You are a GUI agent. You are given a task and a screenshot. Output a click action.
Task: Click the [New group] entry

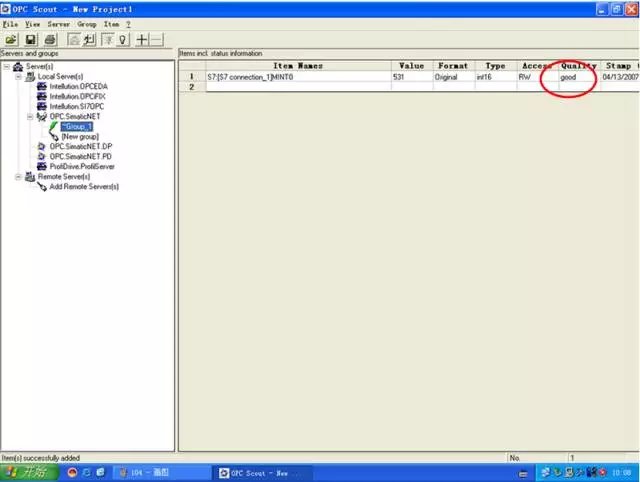tap(80, 137)
